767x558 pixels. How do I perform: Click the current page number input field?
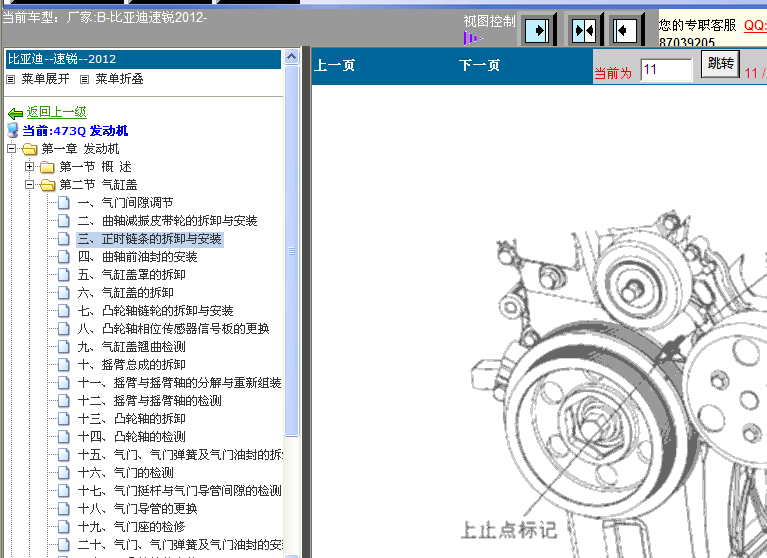[667, 69]
